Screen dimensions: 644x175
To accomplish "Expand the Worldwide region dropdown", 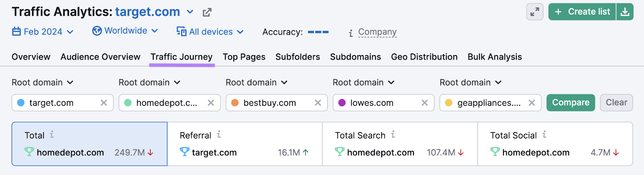I will (125, 31).
